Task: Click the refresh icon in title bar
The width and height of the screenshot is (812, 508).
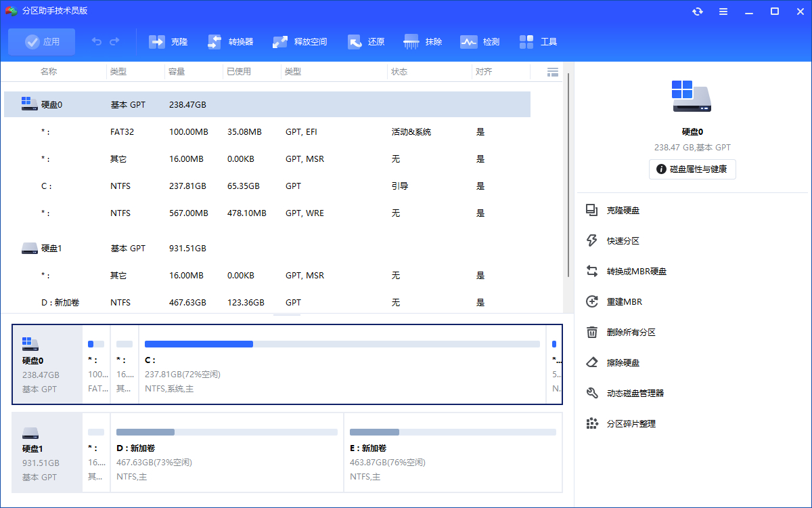Action: [x=698, y=11]
